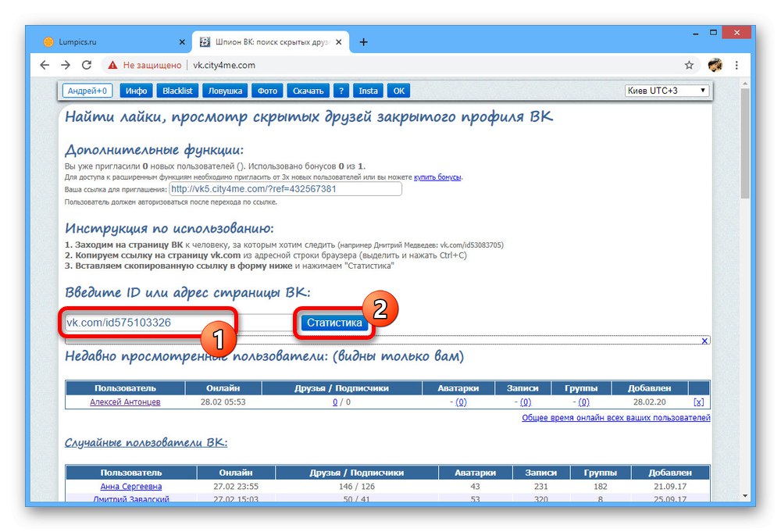Viewport: 781px width, 532px height.
Task: Click the 28.02.20 added date cell
Action: pyautogui.click(x=650, y=402)
